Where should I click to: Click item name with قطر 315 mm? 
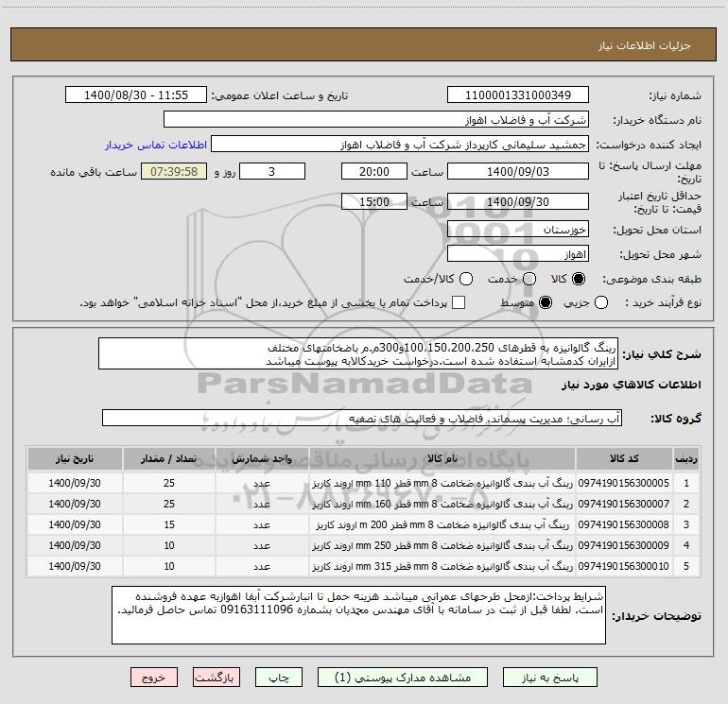442,566
